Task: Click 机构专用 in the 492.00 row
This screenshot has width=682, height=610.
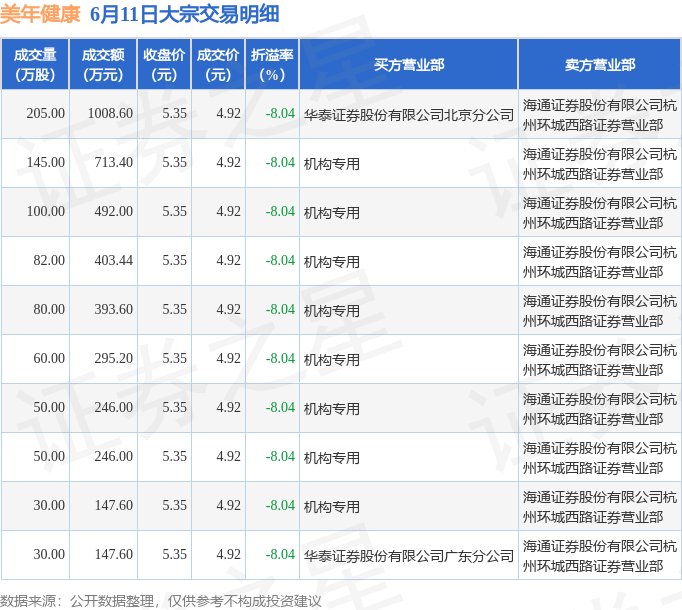Action: (331, 213)
